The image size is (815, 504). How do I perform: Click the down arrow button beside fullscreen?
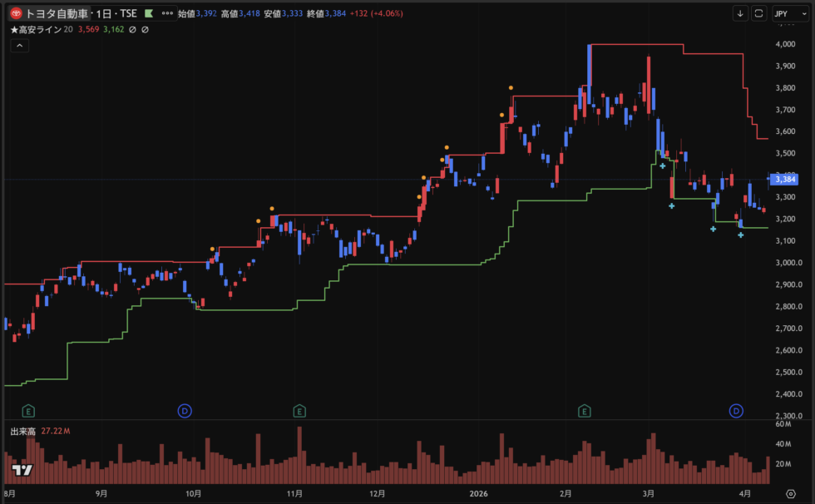coord(740,13)
